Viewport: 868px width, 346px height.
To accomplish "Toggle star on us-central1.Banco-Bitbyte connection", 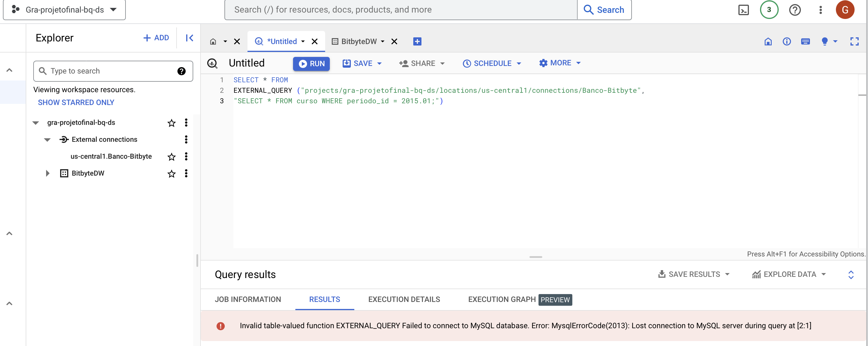I will tap(171, 156).
